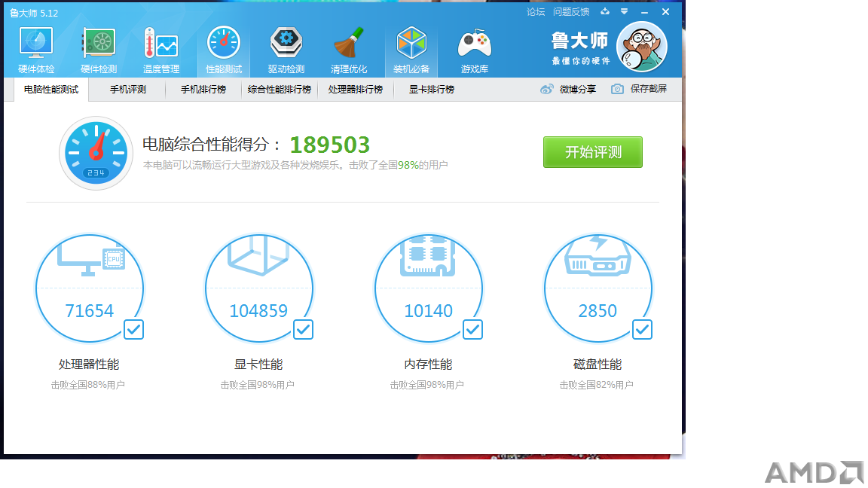Switch to 电脑性能测试 tab
The width and height of the screenshot is (868, 488).
51,90
